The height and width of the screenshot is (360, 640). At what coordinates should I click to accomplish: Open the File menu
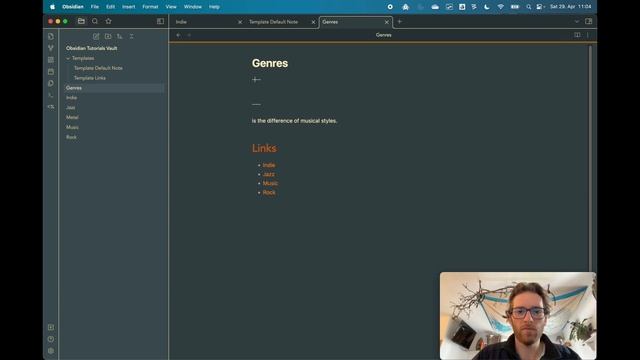pyautogui.click(x=95, y=7)
